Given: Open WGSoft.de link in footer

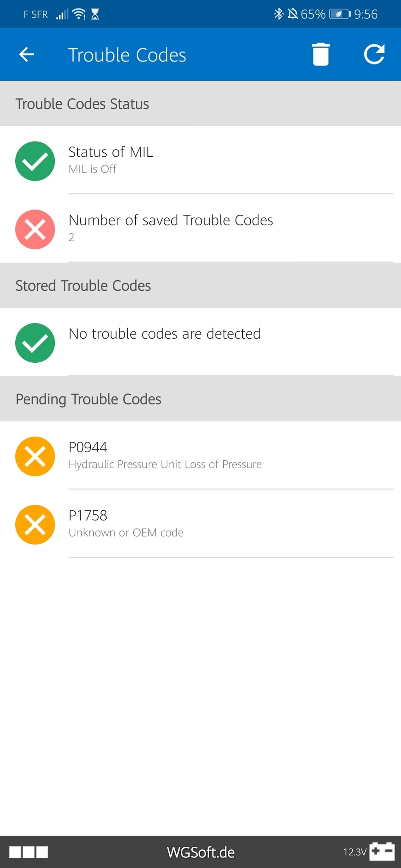Looking at the screenshot, I should point(201,852).
